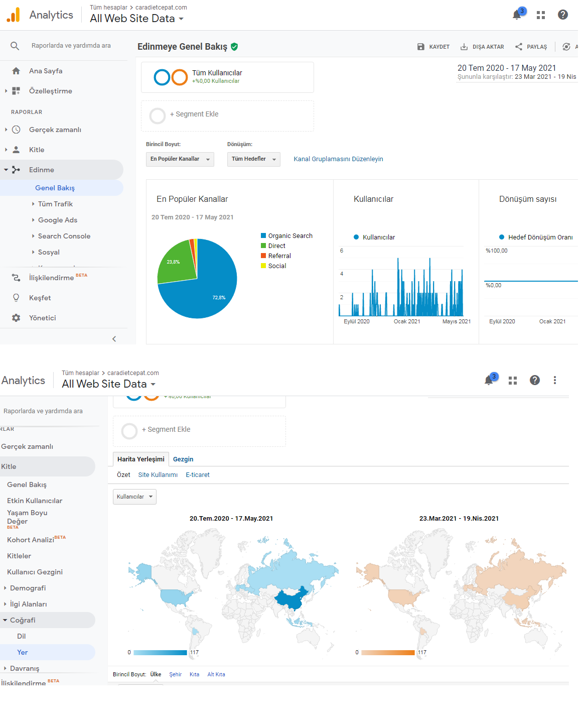This screenshot has width=588, height=725.
Task: Select Kıta primary dimension
Action: [x=195, y=675]
